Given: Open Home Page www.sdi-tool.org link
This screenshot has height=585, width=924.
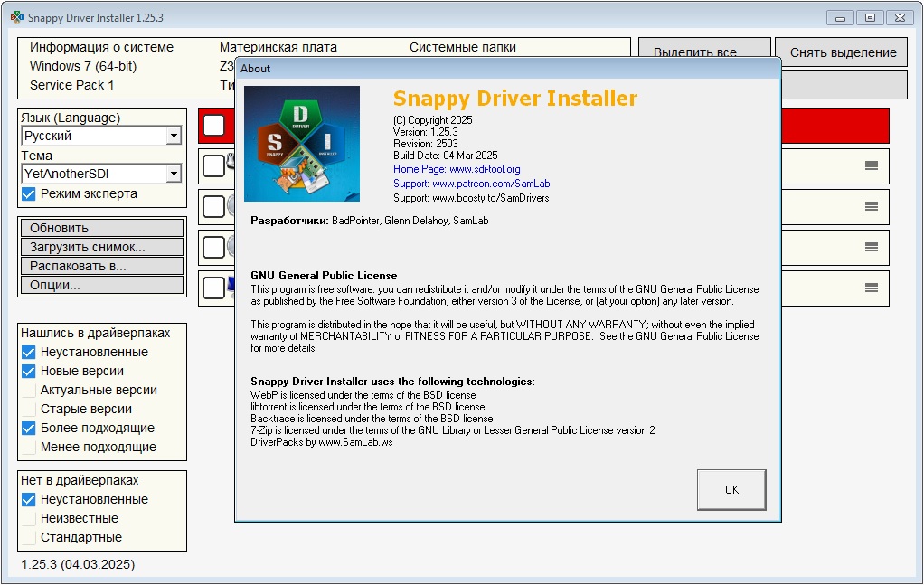Looking at the screenshot, I should (x=457, y=169).
